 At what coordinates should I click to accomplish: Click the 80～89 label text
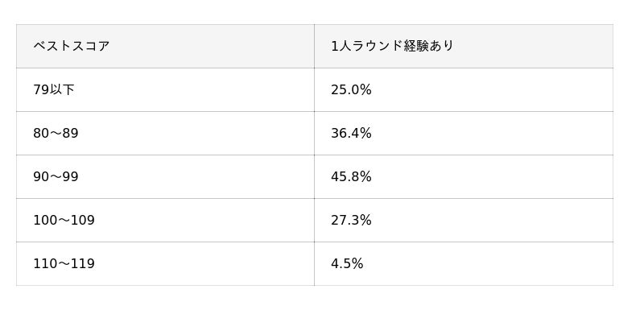tap(56, 133)
